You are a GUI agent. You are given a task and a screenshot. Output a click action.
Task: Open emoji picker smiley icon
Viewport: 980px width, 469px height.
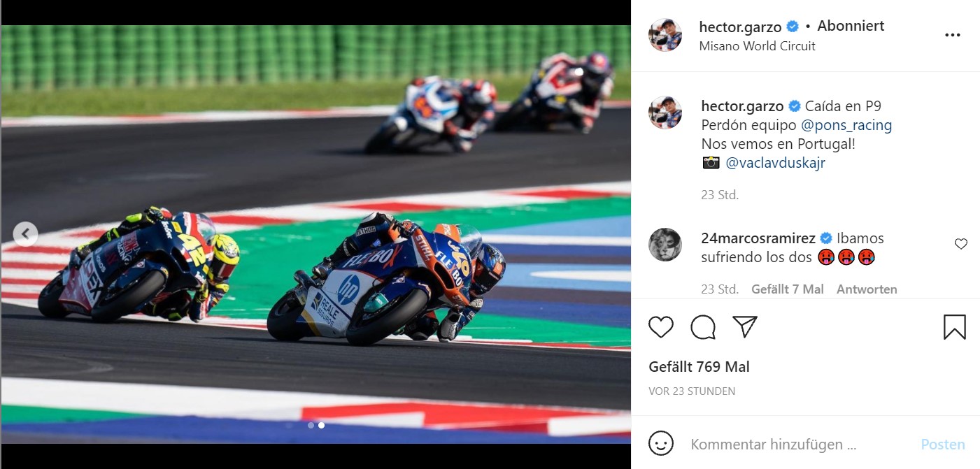click(x=661, y=443)
